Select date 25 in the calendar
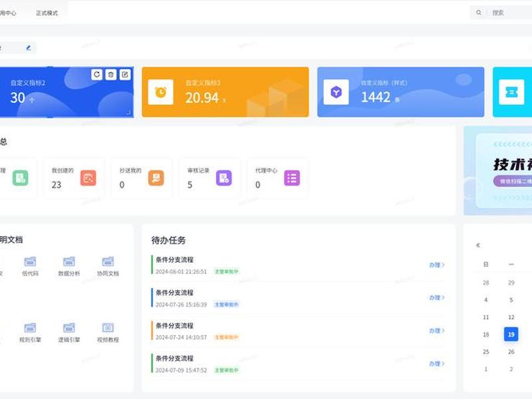The width and height of the screenshot is (532, 399). click(x=486, y=352)
